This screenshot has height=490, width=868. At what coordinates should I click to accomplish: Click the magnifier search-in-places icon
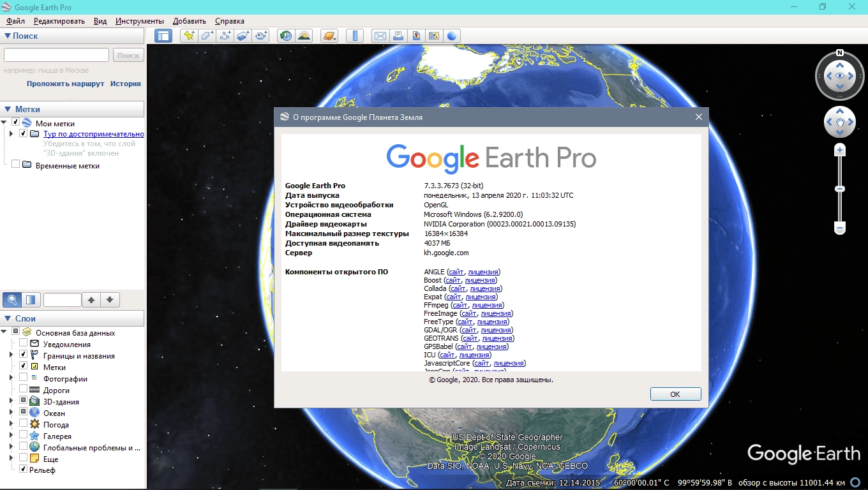click(x=12, y=300)
